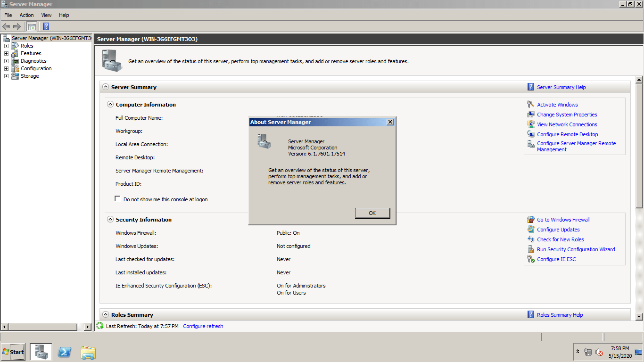Click the Configure refresh link
The width and height of the screenshot is (644, 362).
coord(203,326)
